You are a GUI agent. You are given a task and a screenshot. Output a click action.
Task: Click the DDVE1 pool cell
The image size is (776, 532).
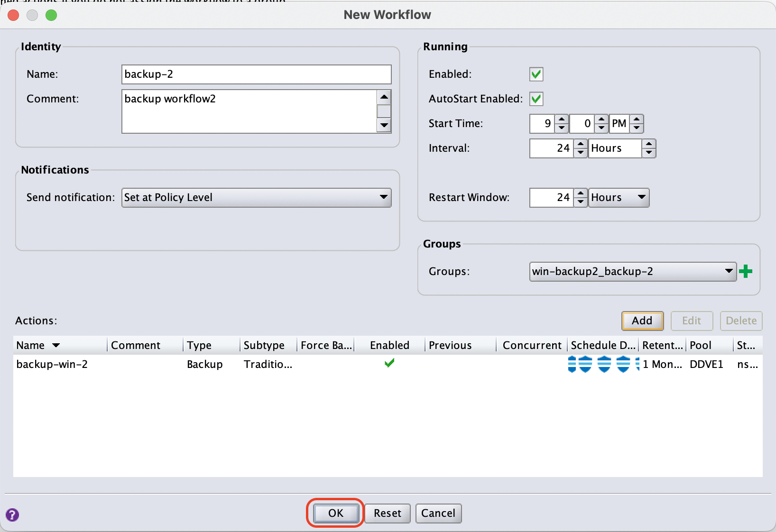coord(707,364)
